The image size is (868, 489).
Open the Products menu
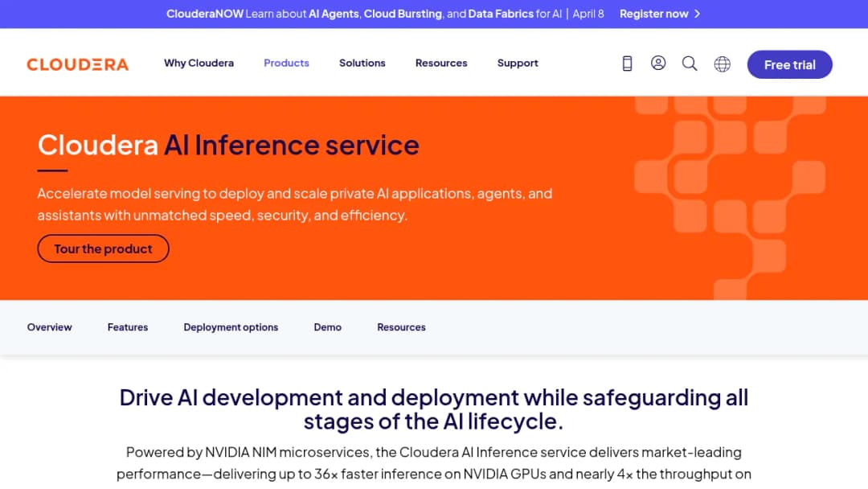(x=286, y=63)
